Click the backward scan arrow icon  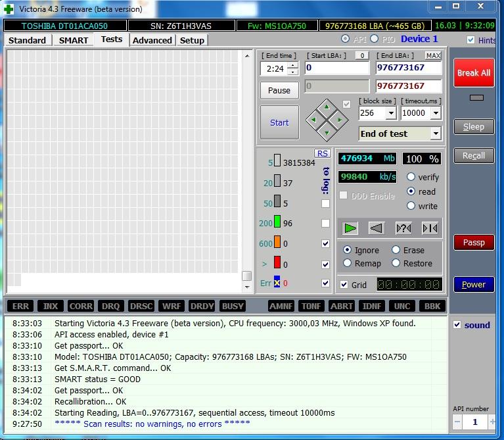[377, 228]
